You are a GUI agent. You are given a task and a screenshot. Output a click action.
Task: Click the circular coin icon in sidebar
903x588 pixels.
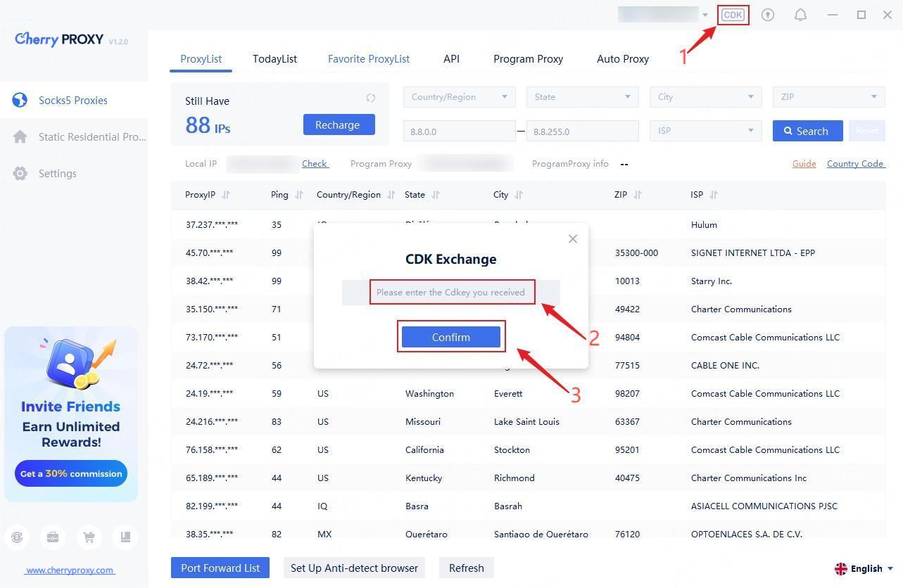point(17,537)
